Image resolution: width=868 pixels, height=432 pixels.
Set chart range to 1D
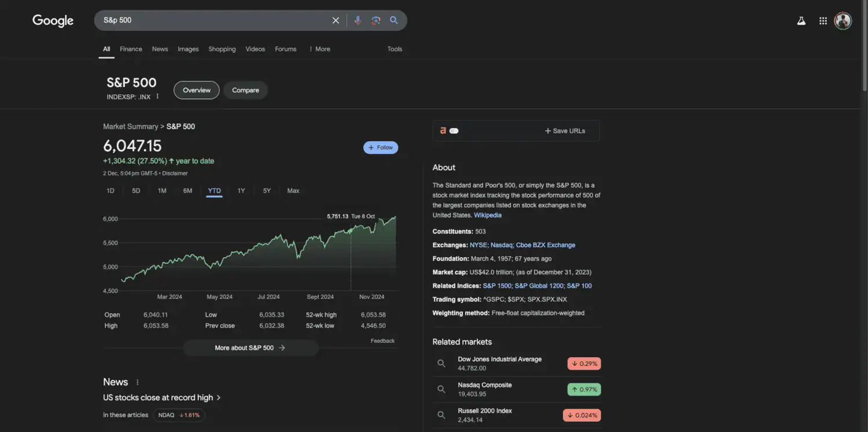pyautogui.click(x=111, y=191)
